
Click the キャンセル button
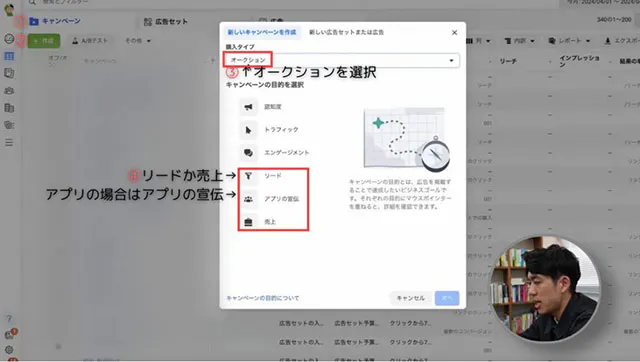click(411, 298)
